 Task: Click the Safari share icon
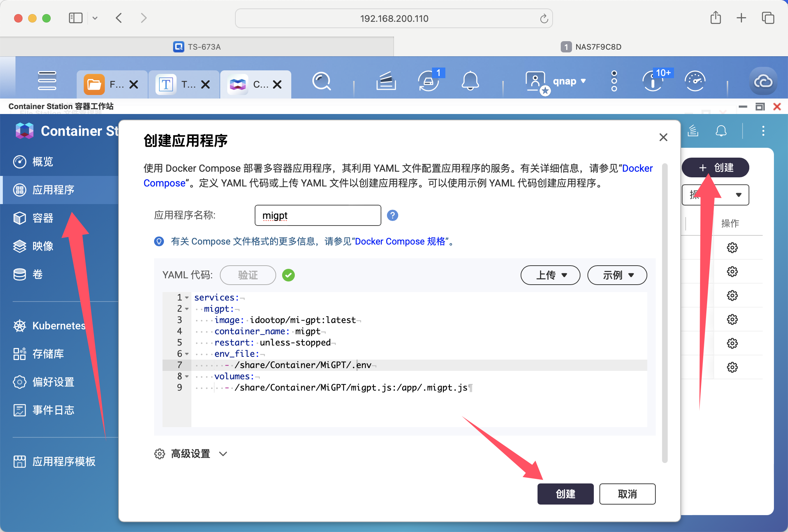(x=716, y=18)
